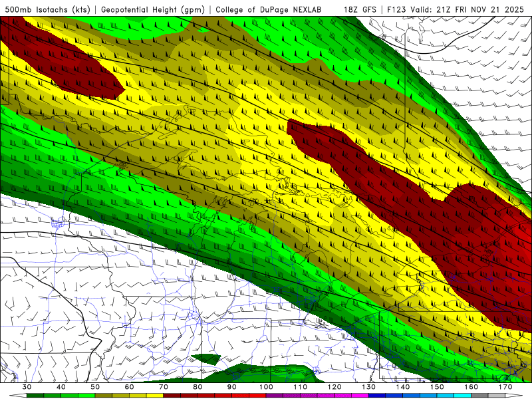Click the '18Z GFS' model run label

coord(360,9)
